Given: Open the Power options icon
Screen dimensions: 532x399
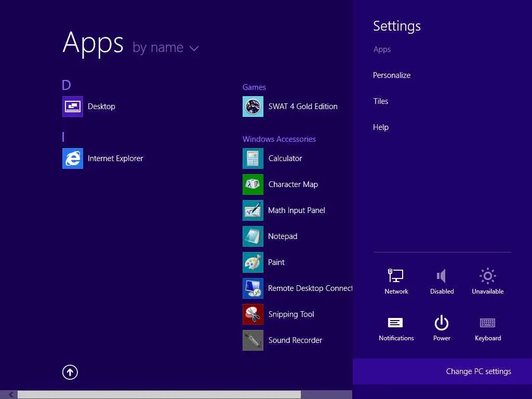Looking at the screenshot, I should click(442, 322).
